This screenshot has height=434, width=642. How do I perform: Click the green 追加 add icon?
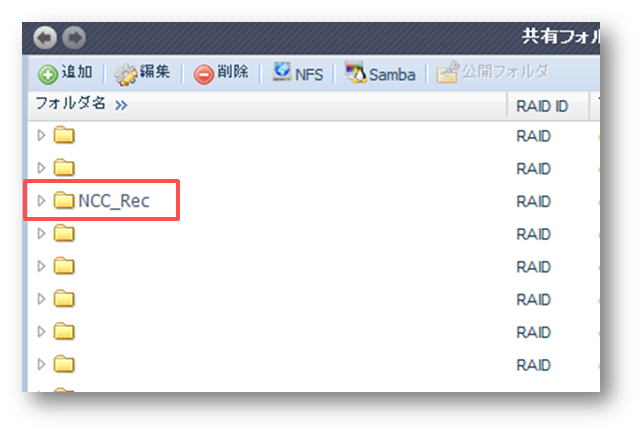47,74
